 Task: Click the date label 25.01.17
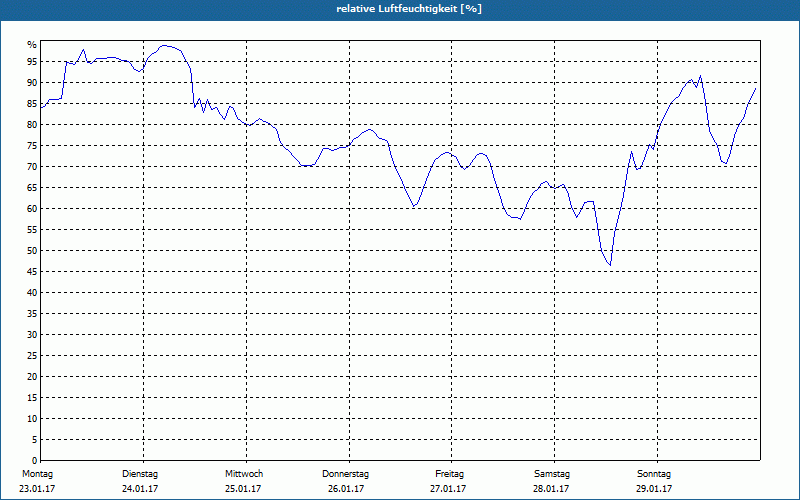point(243,489)
